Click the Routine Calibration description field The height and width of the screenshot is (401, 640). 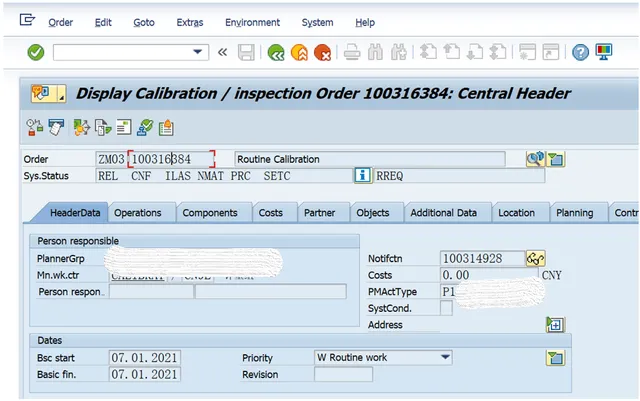pos(370,159)
